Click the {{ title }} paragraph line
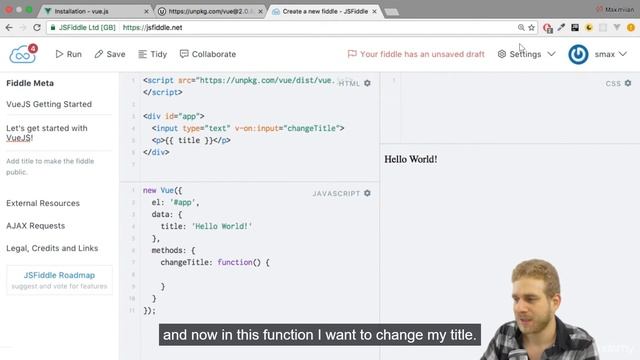 pos(191,140)
